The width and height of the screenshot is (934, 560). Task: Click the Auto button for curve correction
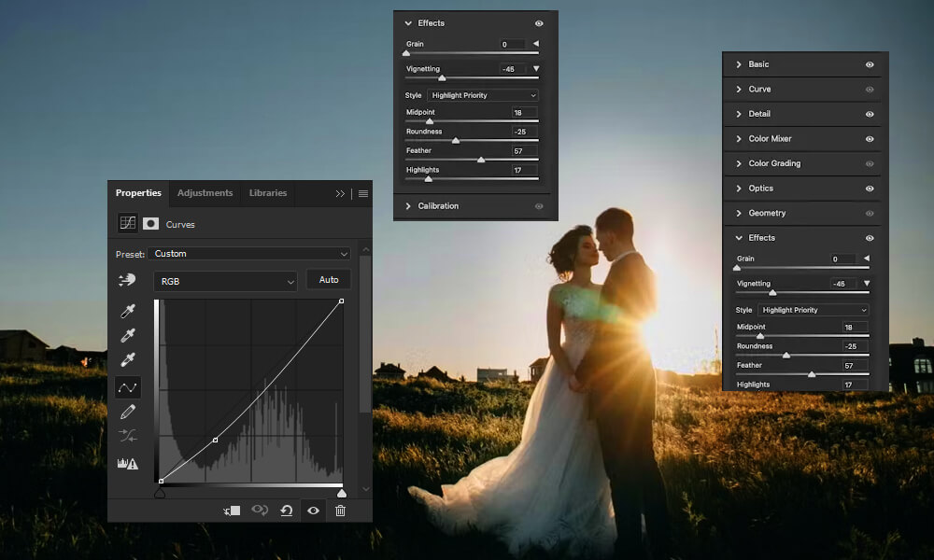(329, 279)
